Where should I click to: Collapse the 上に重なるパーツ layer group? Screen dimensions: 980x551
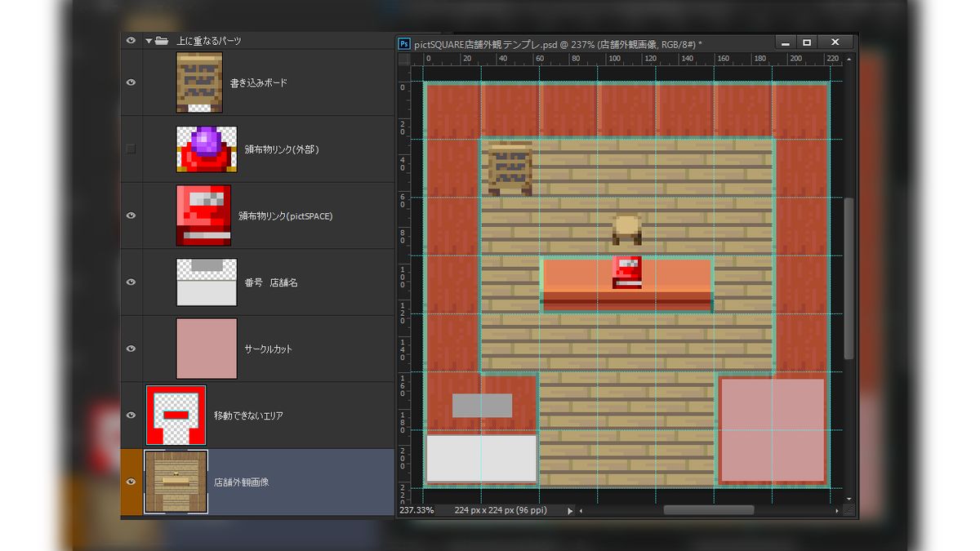[x=149, y=41]
